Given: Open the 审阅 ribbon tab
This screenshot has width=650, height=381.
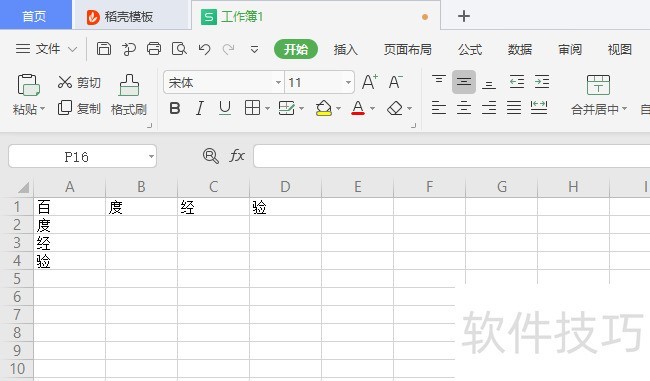Looking at the screenshot, I should point(570,49).
